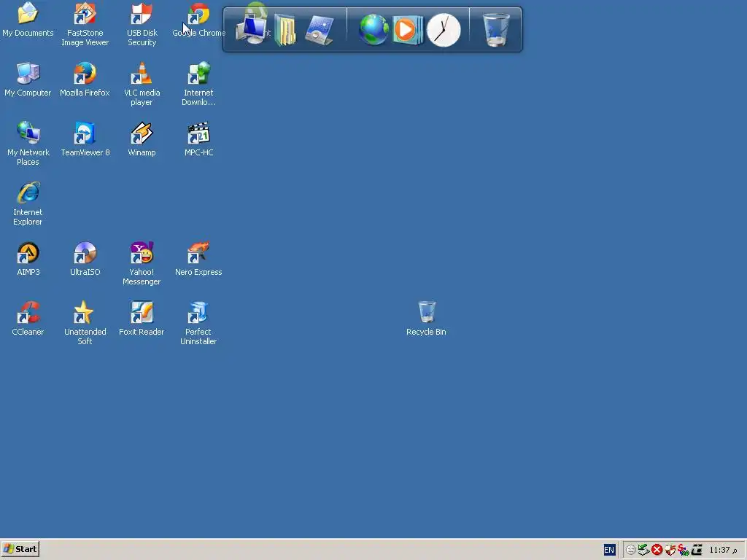The width and height of the screenshot is (747, 560).
Task: Click the Yahoo! Messenger shortcut
Action: click(x=142, y=263)
